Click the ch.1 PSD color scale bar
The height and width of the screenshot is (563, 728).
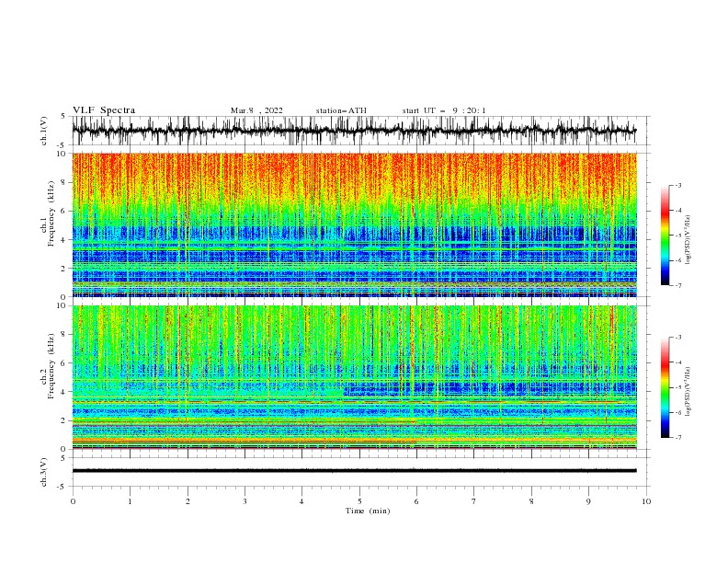pyautogui.click(x=665, y=236)
